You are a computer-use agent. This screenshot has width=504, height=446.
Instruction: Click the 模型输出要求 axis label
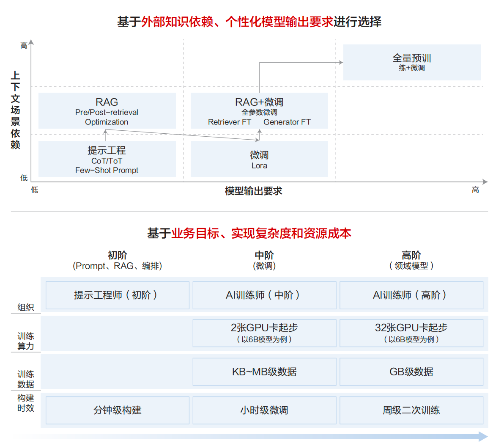[x=253, y=191]
